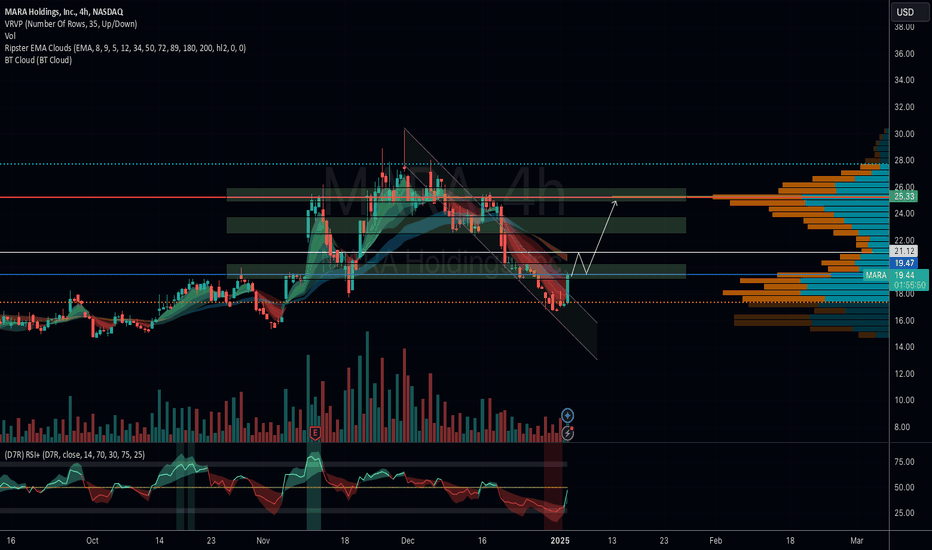
Task: Select the MARA Holdings, Inc. symbol title
Action: (x=64, y=12)
